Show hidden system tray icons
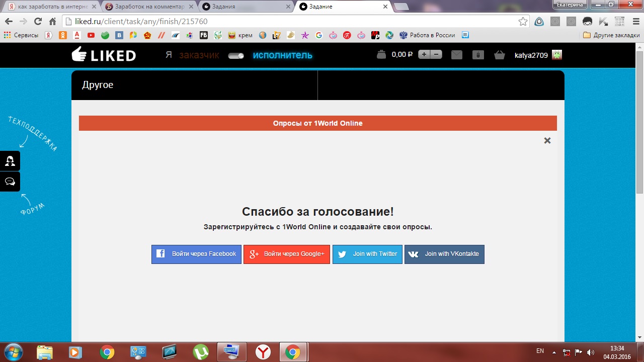The image size is (644, 362). pyautogui.click(x=554, y=352)
